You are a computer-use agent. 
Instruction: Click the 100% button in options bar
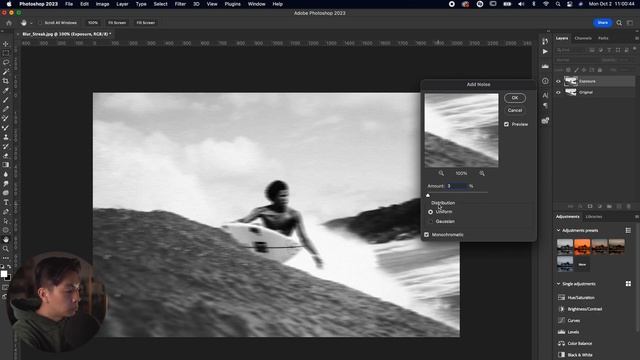[93, 23]
